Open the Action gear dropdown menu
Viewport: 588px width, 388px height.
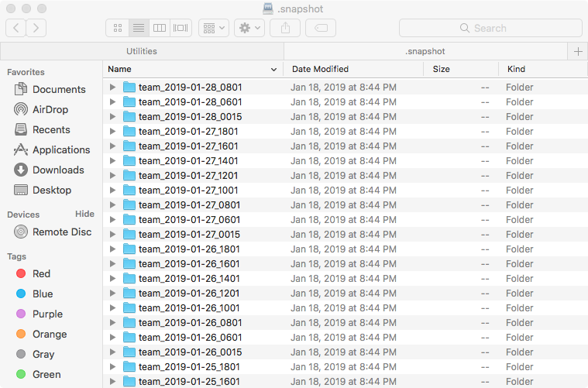249,28
